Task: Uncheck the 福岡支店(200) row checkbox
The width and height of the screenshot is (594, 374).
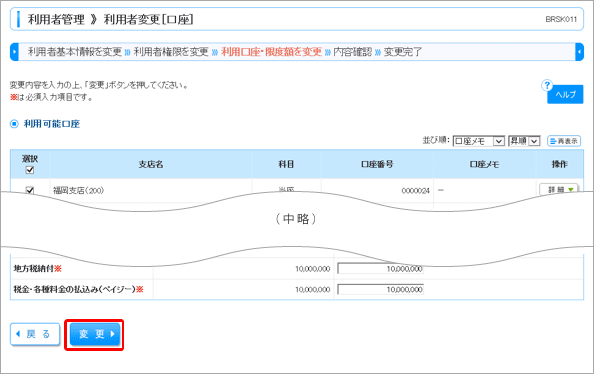Action: click(x=30, y=190)
